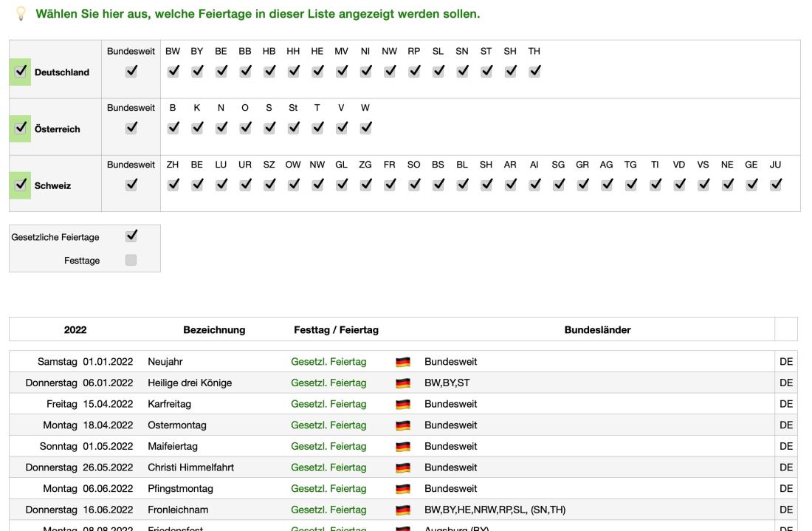Screen dimensions: 812x531
Task: Uncheck the Deutschland country checkbox
Action: click(x=21, y=72)
